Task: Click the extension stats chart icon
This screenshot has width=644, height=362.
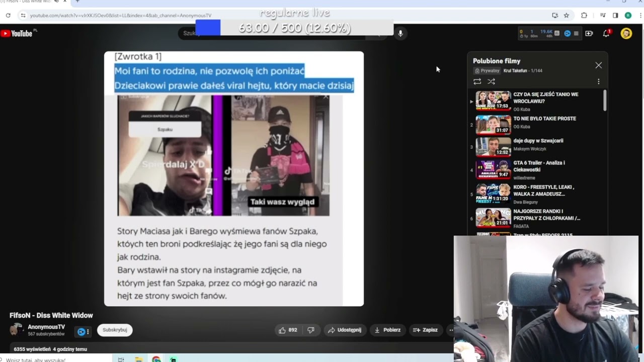Action: point(556,34)
